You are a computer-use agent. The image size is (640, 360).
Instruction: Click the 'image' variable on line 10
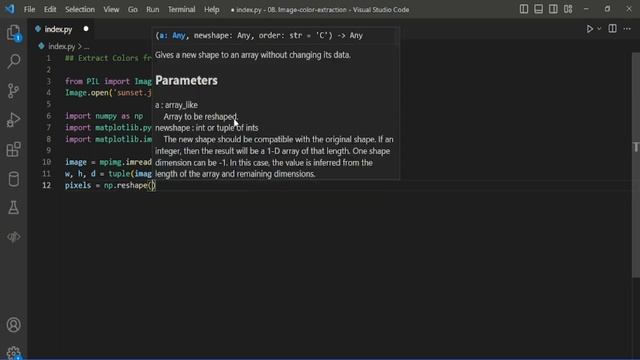[x=76, y=162]
